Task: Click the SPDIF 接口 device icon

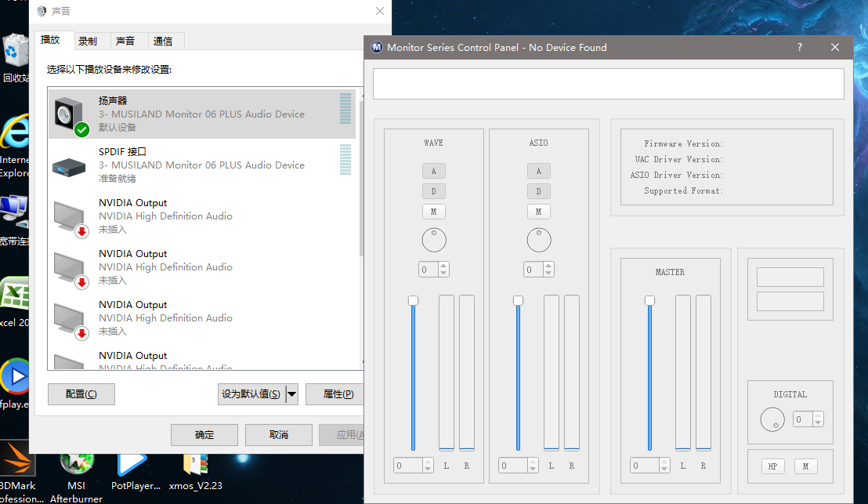Action: tap(69, 165)
